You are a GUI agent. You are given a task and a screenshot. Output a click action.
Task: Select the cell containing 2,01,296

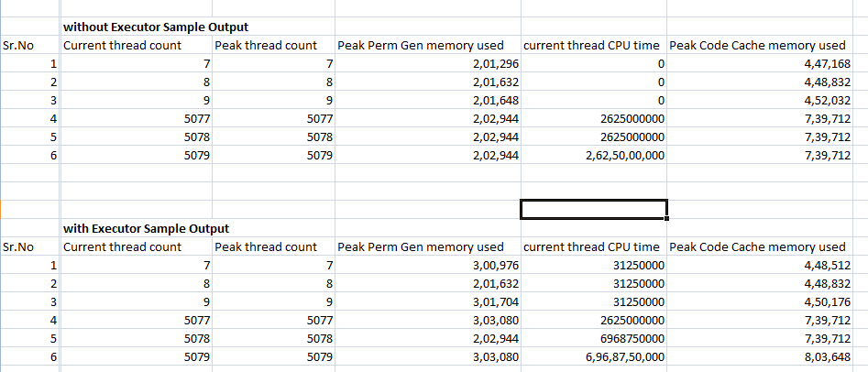tap(497, 63)
